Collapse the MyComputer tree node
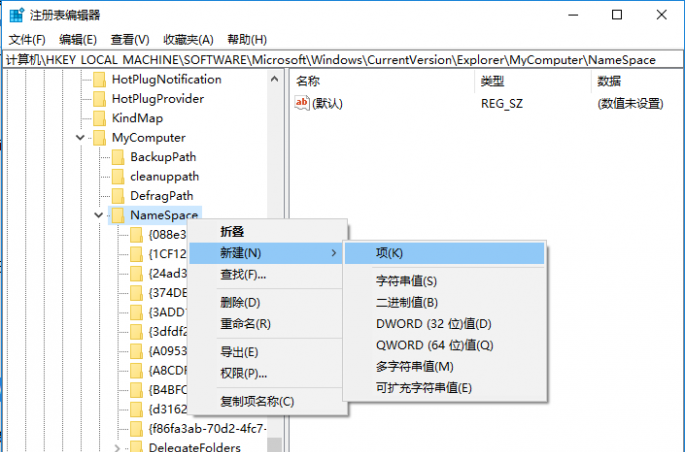685x452 pixels. pyautogui.click(x=80, y=138)
